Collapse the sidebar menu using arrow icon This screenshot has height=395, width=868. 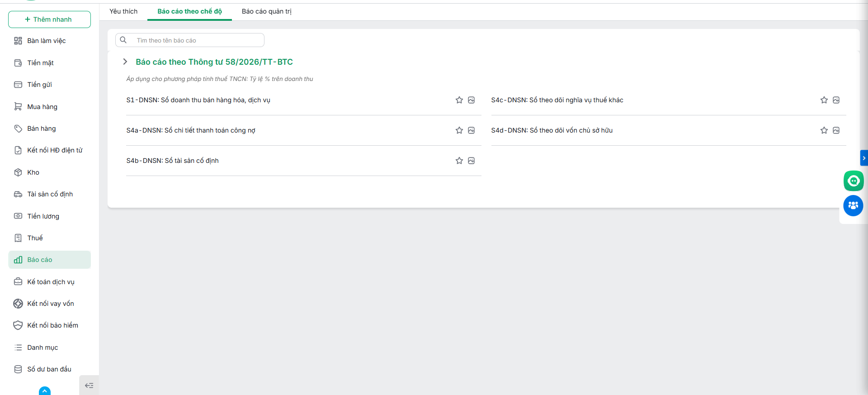tap(89, 385)
